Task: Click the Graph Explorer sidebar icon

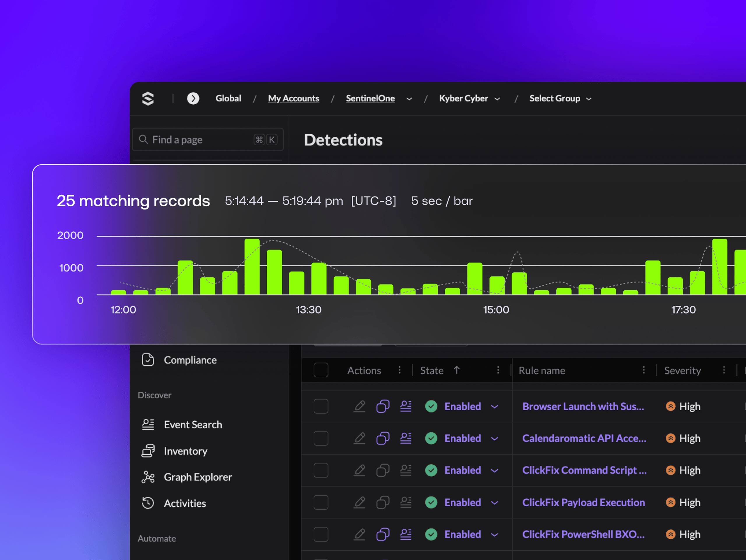Action: [148, 477]
